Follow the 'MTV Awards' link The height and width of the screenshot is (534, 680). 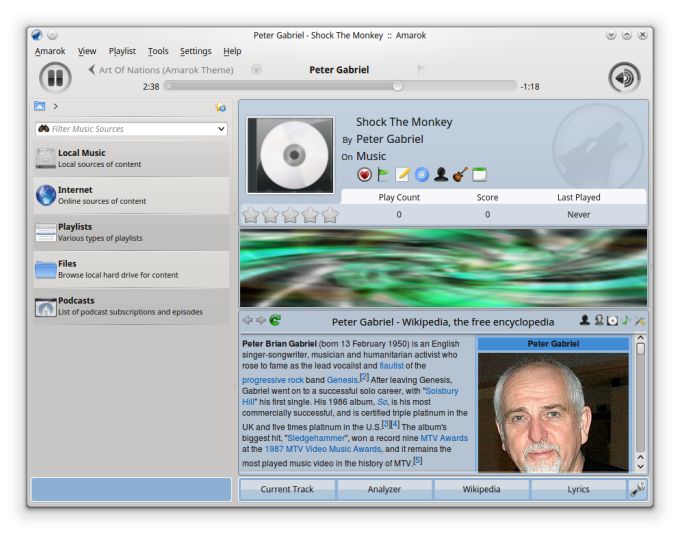click(444, 438)
